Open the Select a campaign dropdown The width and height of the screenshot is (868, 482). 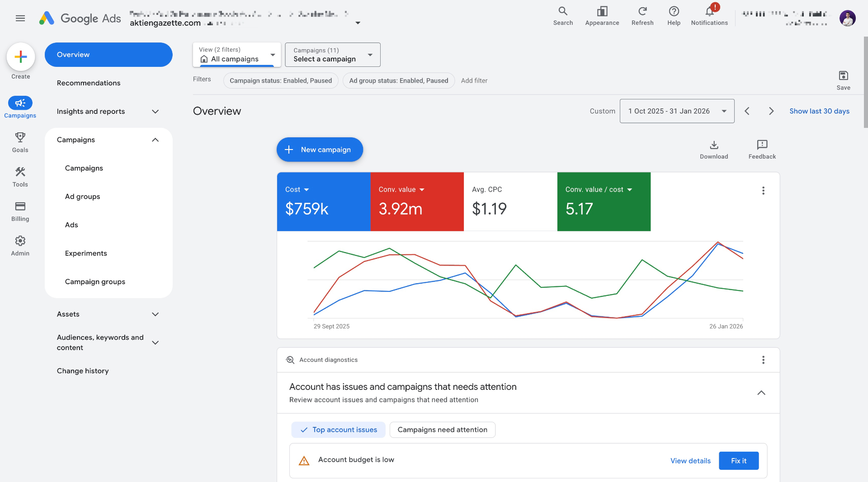[333, 55]
